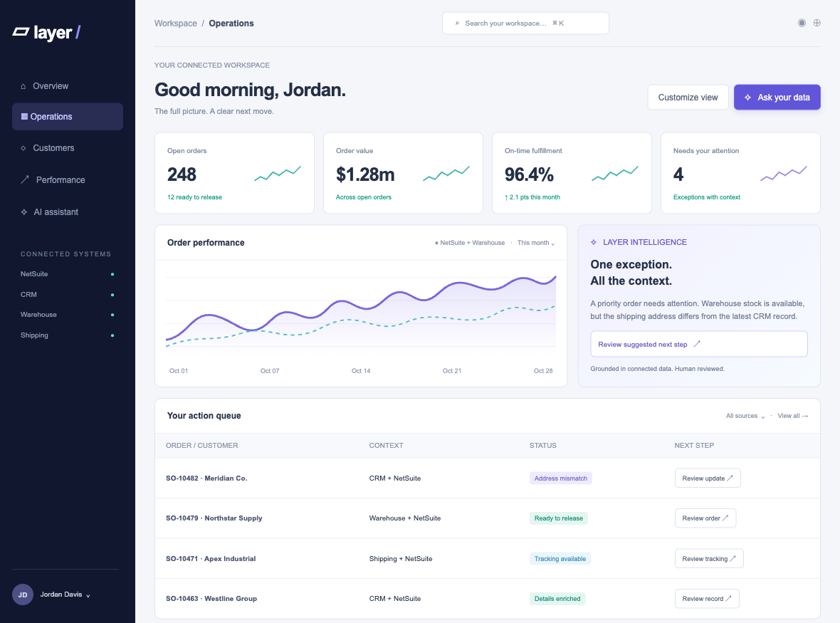Click the View all link

click(793, 416)
